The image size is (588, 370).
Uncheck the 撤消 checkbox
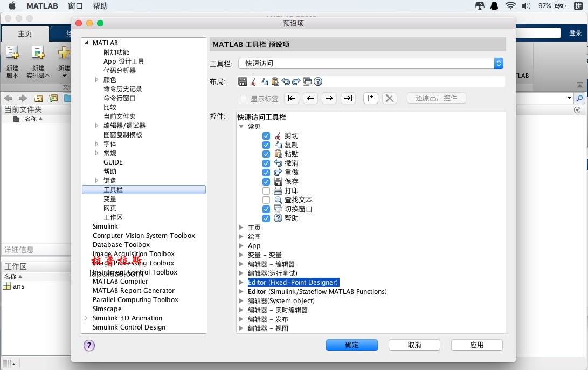(266, 163)
